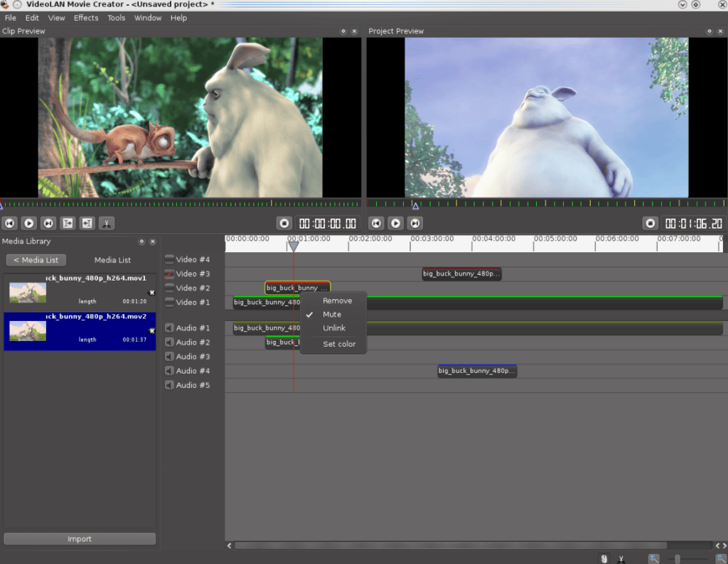Mute the Audio #4 track
This screenshot has height=564, width=728.
pos(169,371)
